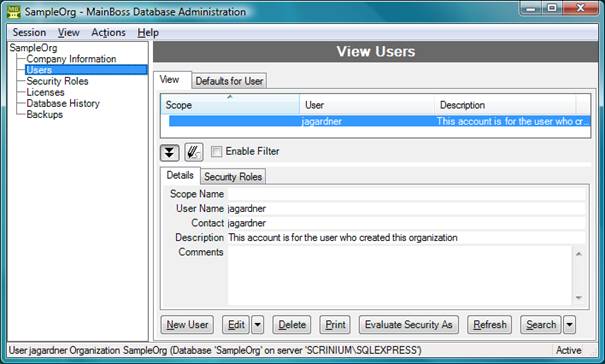Click the MainBoss app icon in title bar
The image size is (605, 364).
[14, 12]
